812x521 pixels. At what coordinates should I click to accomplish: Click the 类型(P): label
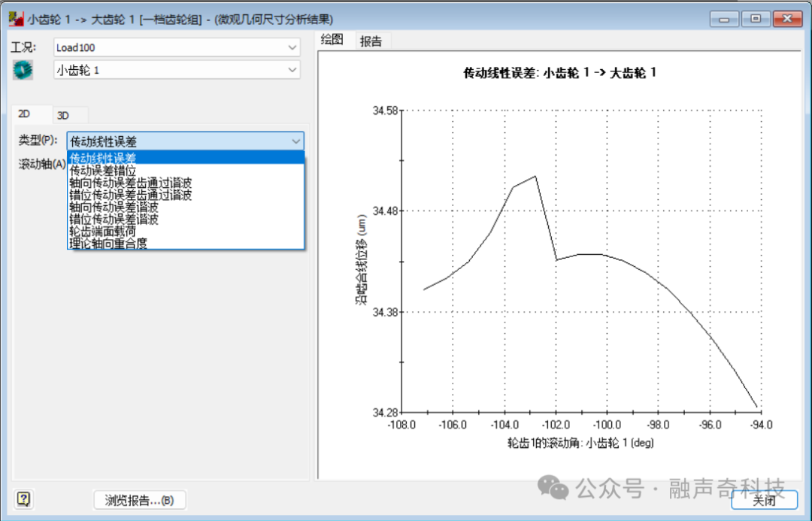pos(38,141)
